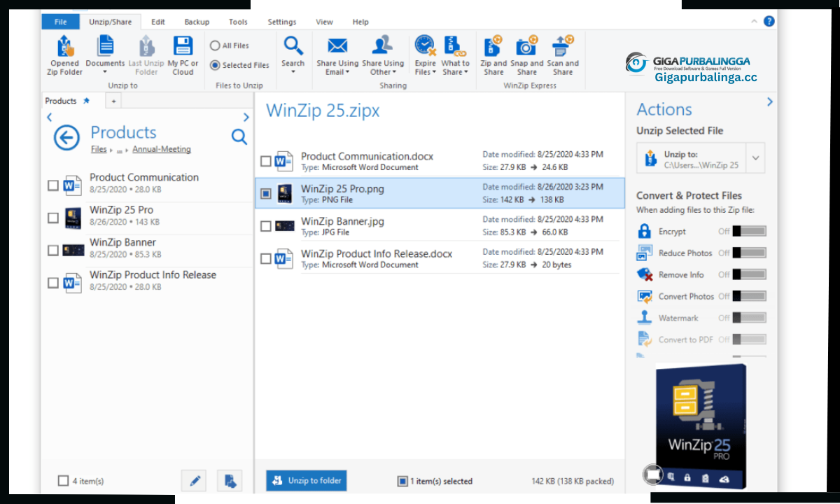Open the View ribbon tab

coord(324,22)
